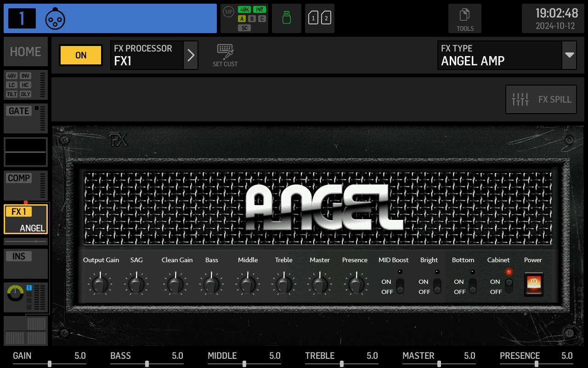588x368 pixels.
Task: Open the COMP section
Action: (26, 185)
